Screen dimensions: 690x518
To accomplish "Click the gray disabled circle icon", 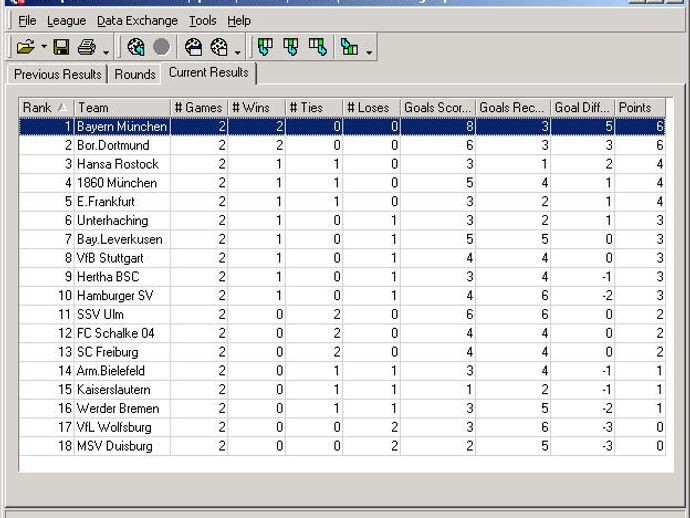I will click(161, 47).
